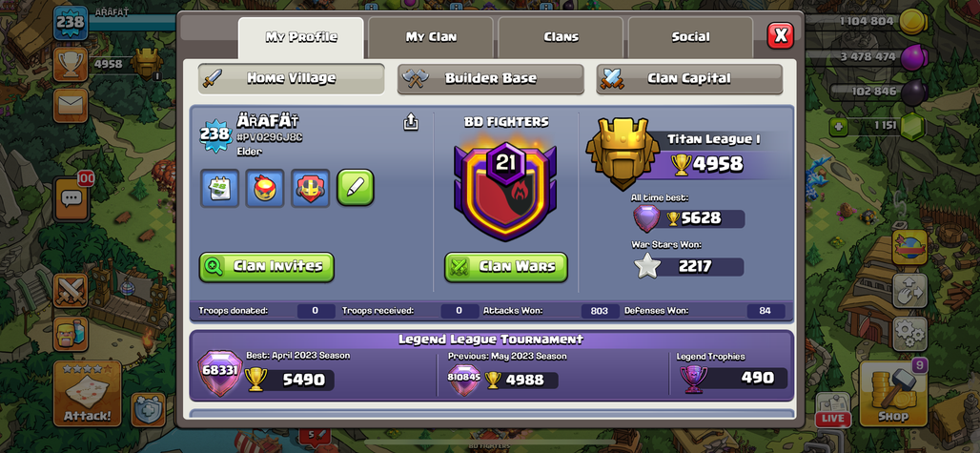Viewport: 980px width, 453px height.
Task: Open Clan Invites
Action: 266,267
